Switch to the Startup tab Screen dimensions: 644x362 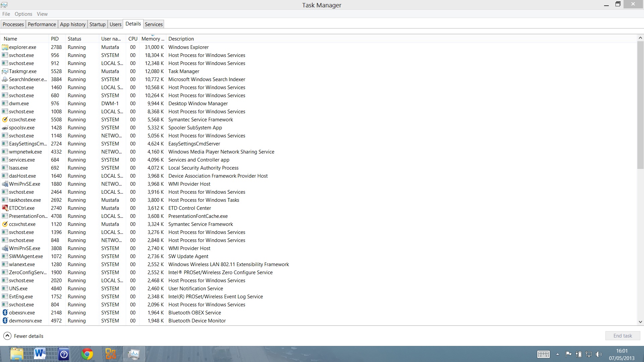(x=98, y=24)
